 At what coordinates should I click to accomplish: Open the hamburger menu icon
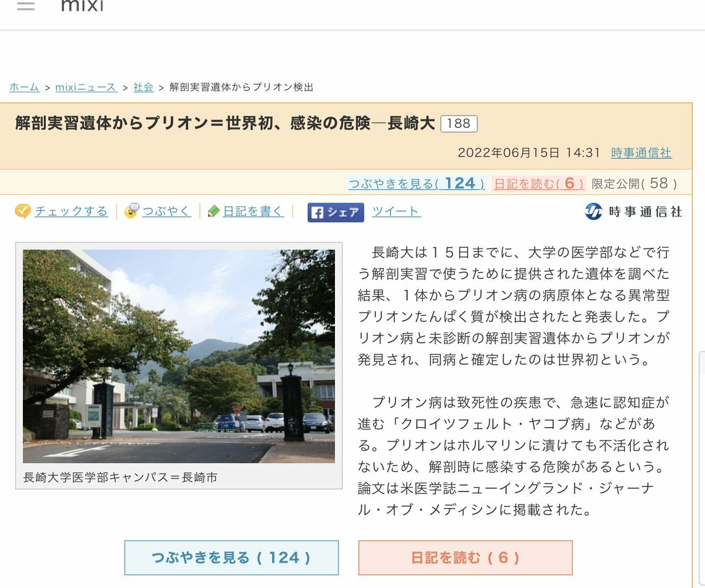click(x=26, y=5)
